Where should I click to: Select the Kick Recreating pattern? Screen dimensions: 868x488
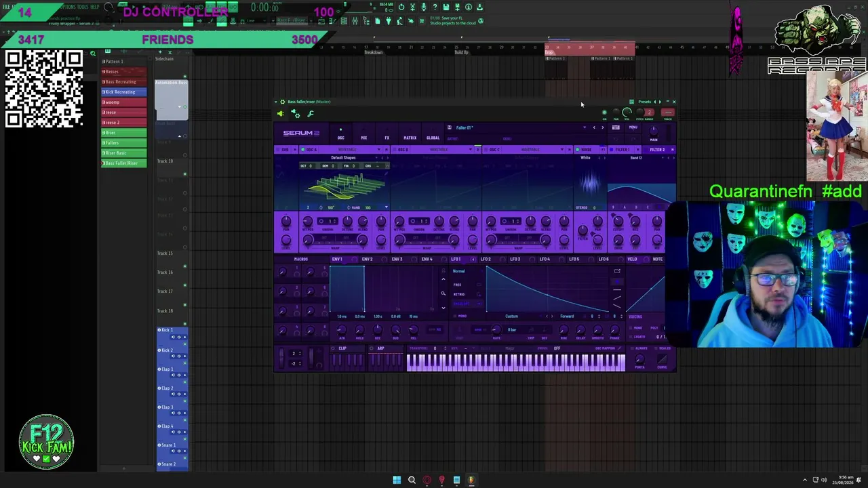pos(123,91)
